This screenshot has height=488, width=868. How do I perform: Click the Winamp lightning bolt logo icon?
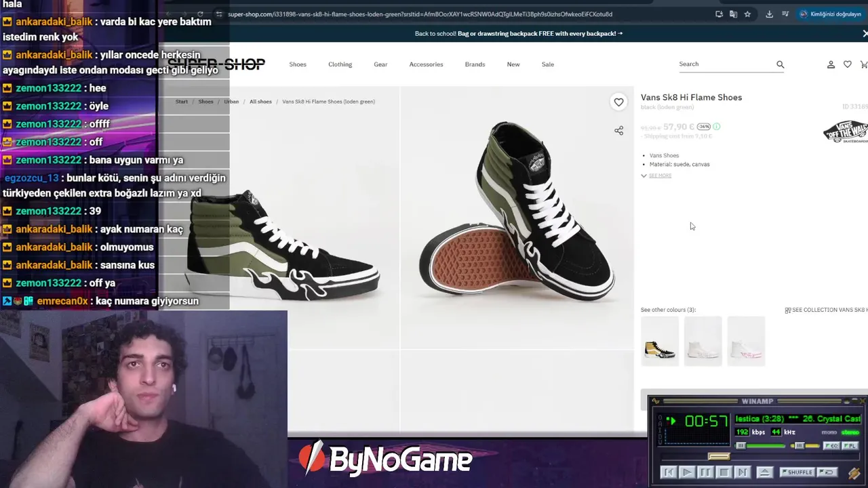point(854,473)
